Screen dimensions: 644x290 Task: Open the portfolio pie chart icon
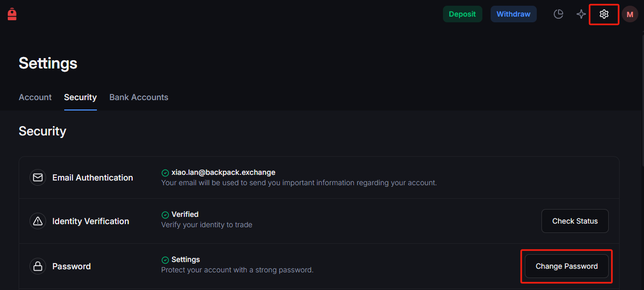559,14
